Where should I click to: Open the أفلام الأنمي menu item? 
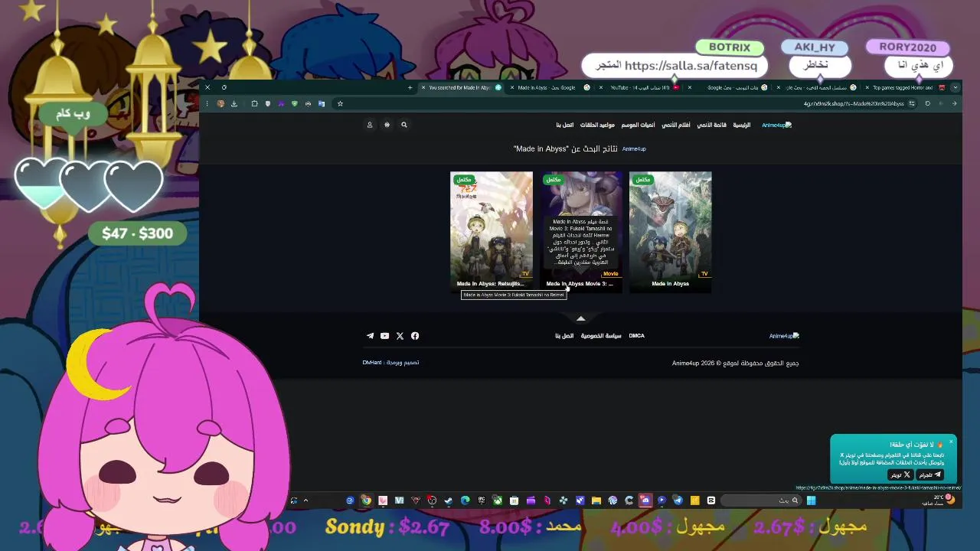676,125
